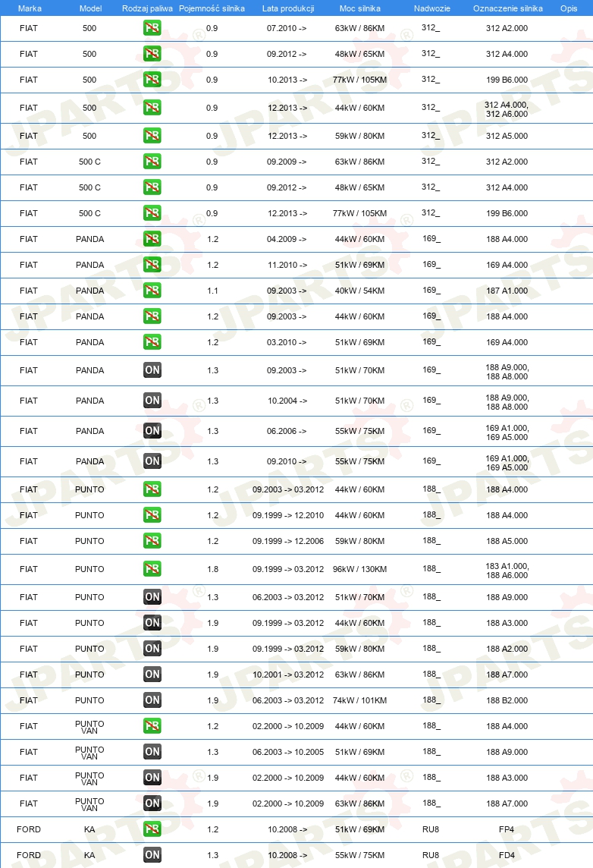Click the production date 06.2003 -> 10.2005
Screen dimensions: 593x868
288,752
